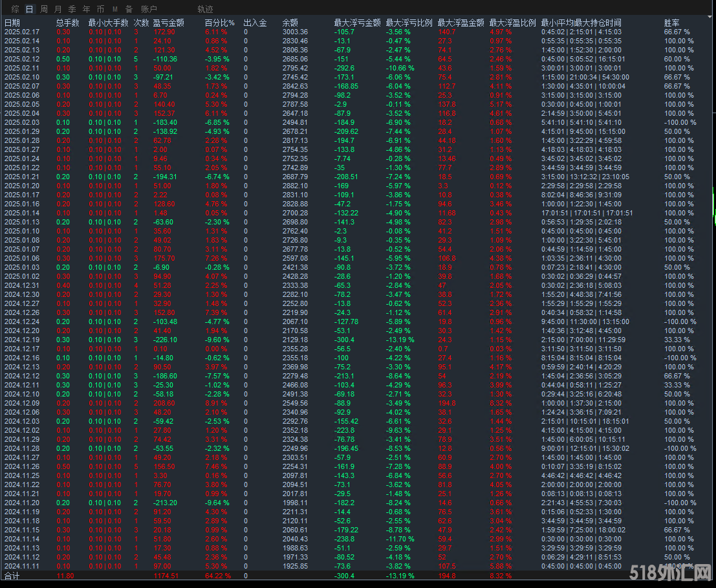This screenshot has width=716, height=588.
Task: Click holding time 1:15:00 | 21:00:34 | 54:30:00
Action: tap(585, 77)
